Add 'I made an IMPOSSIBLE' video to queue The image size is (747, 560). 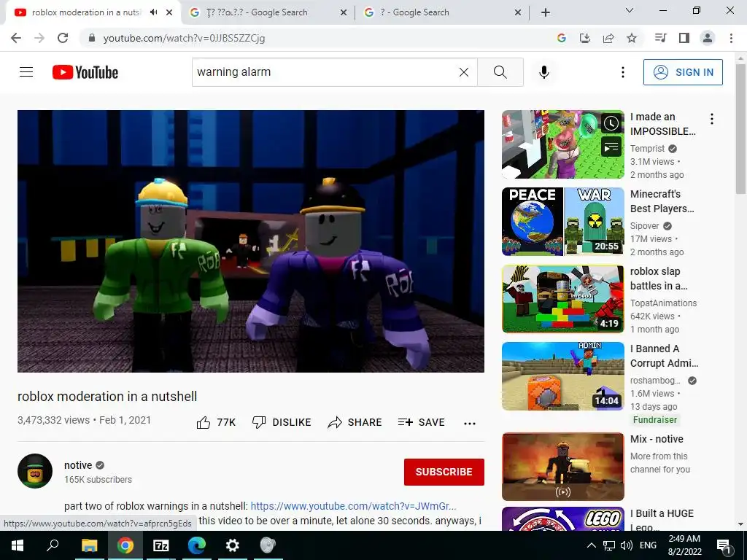click(x=611, y=147)
